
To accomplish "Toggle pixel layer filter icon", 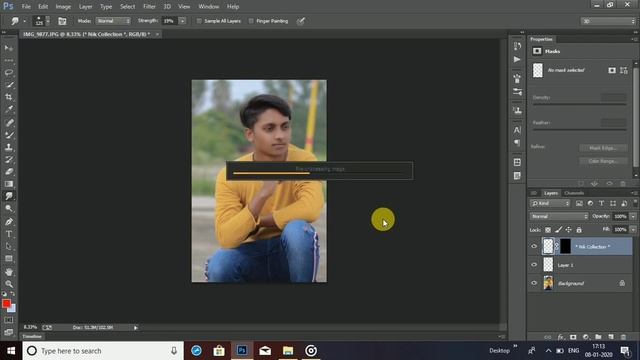I will 579,203.
